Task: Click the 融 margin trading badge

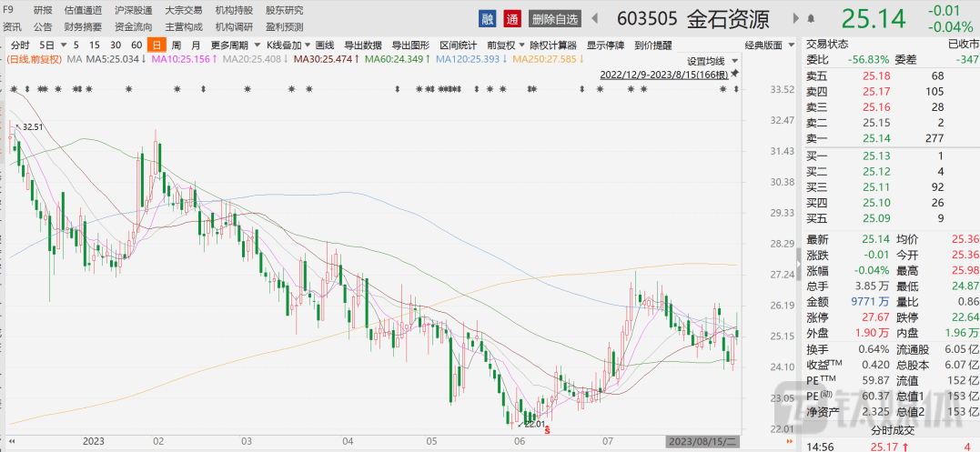Action: click(490, 19)
